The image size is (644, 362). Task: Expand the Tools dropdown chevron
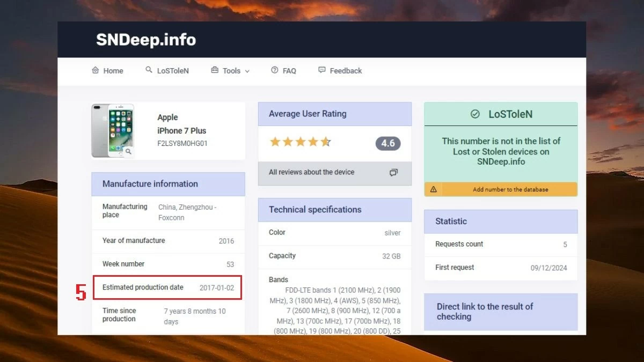point(247,71)
